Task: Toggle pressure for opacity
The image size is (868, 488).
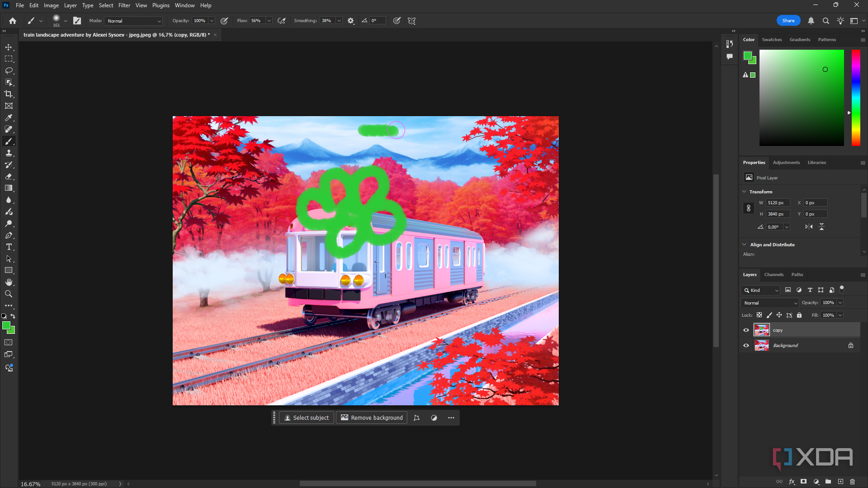Action: click(224, 21)
